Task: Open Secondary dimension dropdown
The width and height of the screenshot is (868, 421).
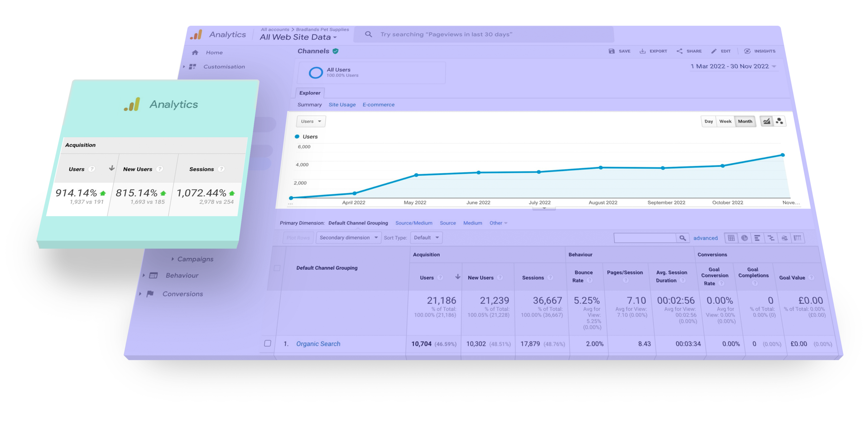Action: click(x=348, y=238)
